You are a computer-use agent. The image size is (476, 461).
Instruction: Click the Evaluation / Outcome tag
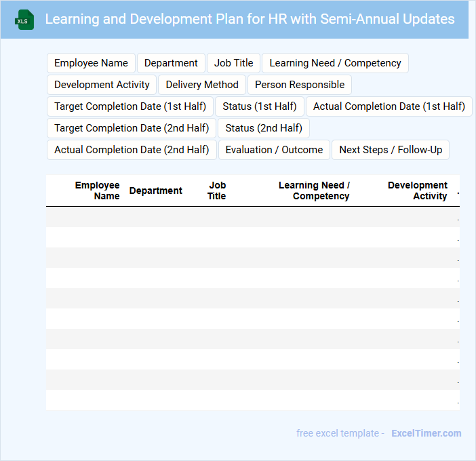click(274, 150)
